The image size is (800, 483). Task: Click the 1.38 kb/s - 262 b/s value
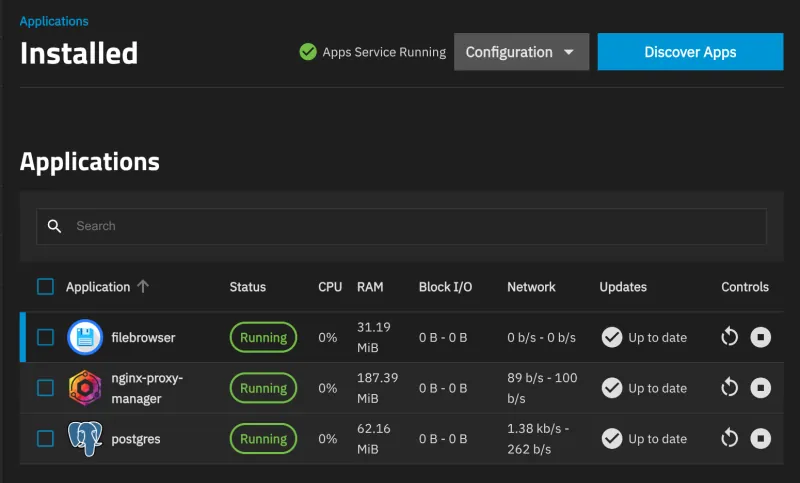point(538,439)
